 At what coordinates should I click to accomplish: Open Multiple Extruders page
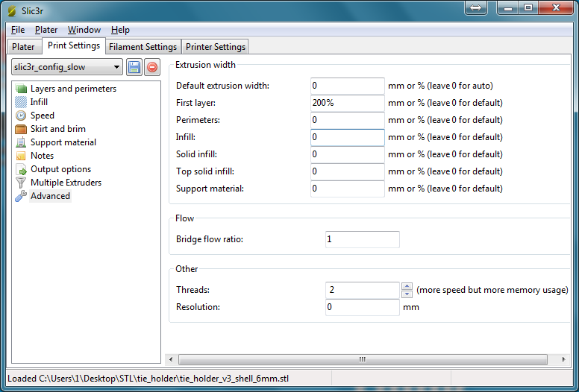click(66, 183)
